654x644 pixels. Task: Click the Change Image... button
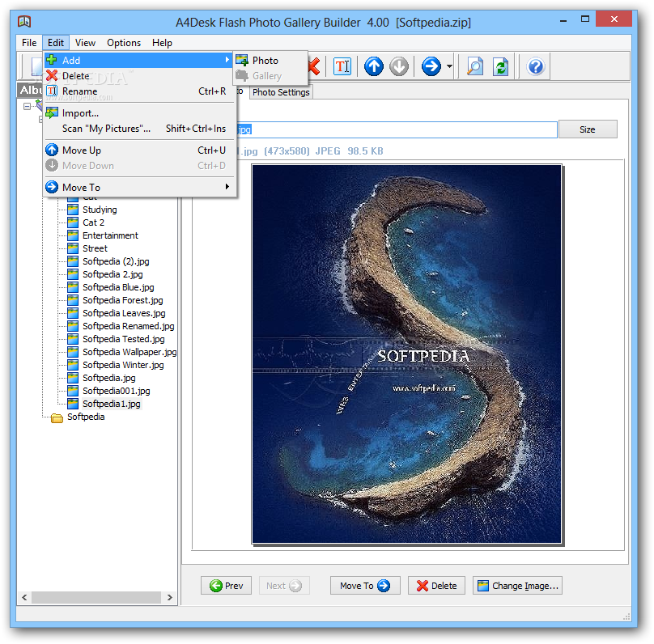point(517,586)
